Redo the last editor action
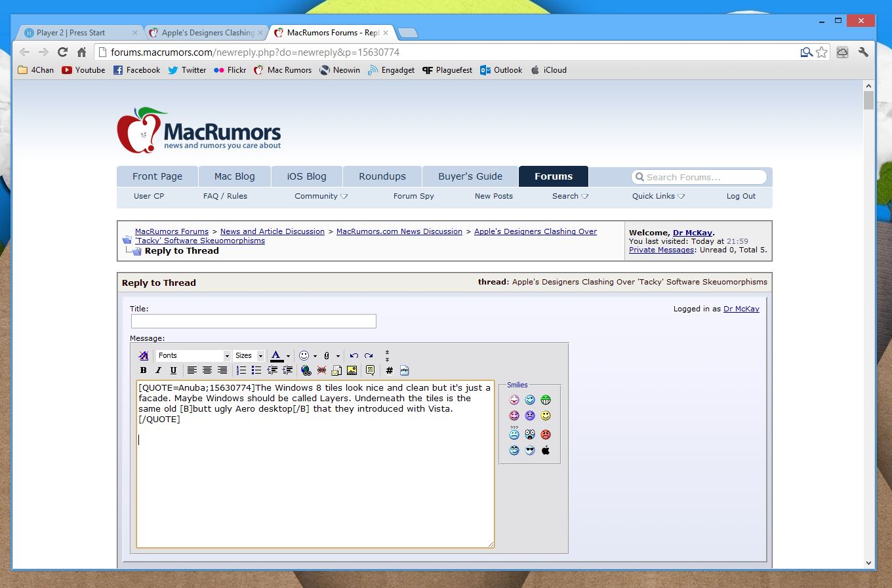Image resolution: width=892 pixels, height=588 pixels. pyautogui.click(x=369, y=355)
